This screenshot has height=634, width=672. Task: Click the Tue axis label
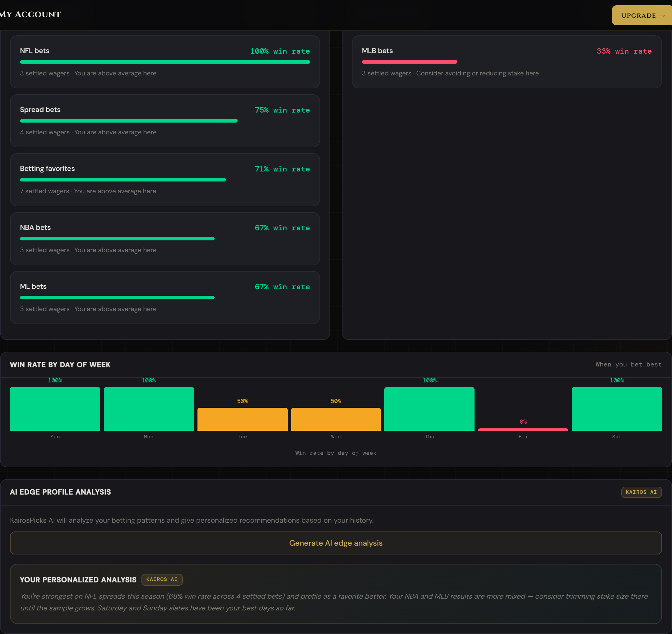pyautogui.click(x=242, y=437)
